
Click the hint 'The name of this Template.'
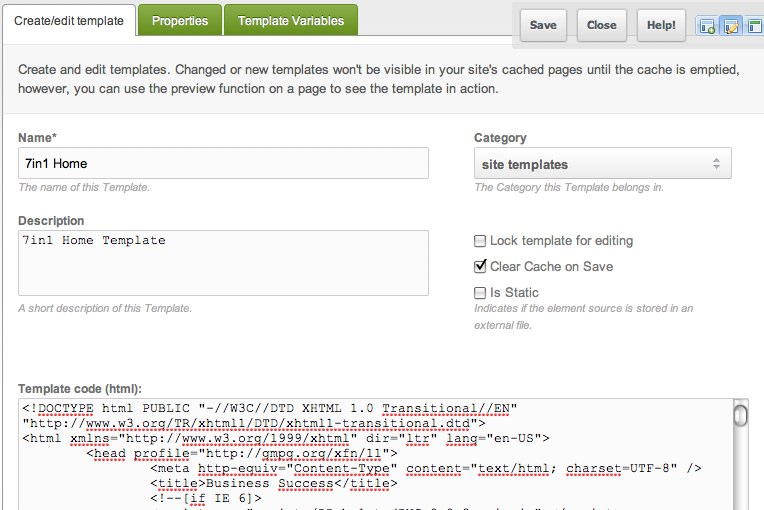pyautogui.click(x=84, y=187)
